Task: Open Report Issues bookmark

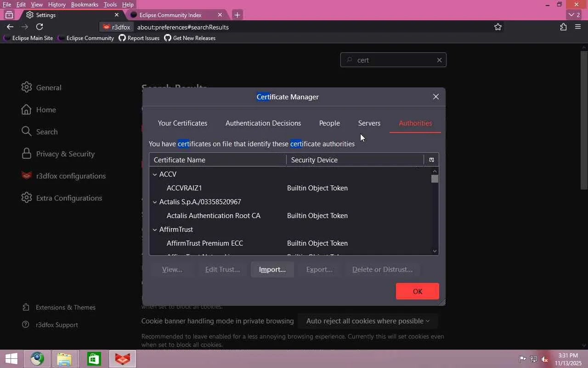Action: tap(139, 38)
